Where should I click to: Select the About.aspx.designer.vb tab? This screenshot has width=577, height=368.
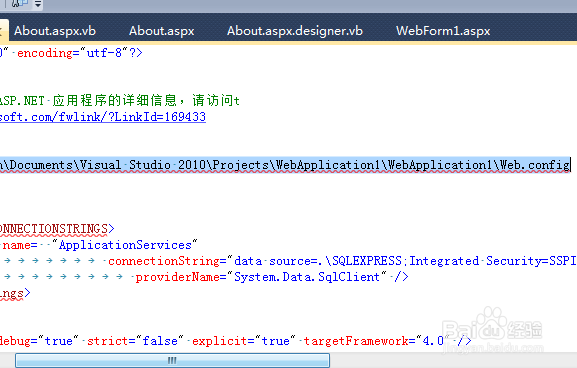pyautogui.click(x=295, y=31)
